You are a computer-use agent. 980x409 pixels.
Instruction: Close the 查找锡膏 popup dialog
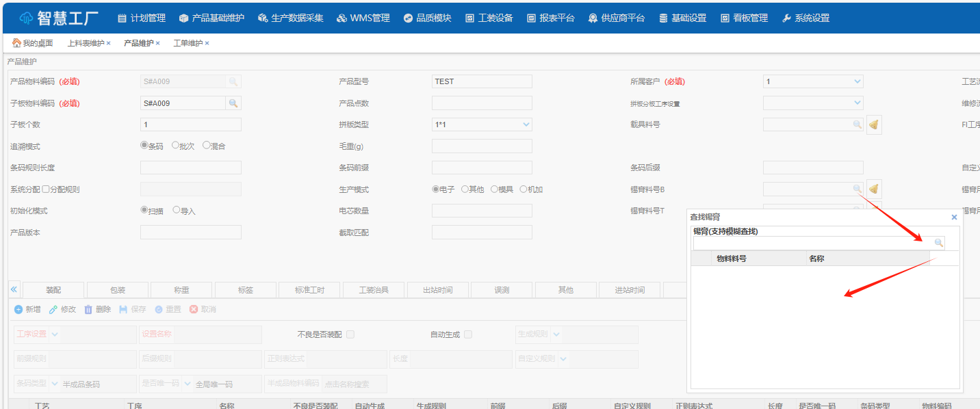[954, 217]
